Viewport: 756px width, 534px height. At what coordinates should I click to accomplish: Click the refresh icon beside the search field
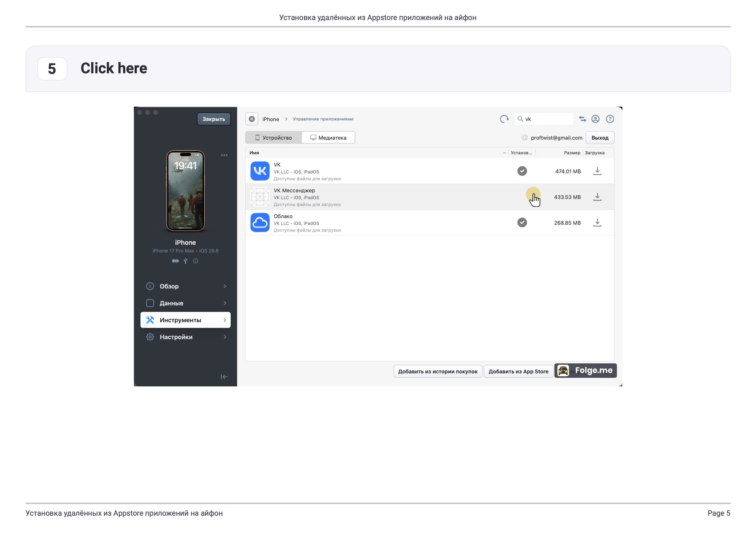pos(504,119)
